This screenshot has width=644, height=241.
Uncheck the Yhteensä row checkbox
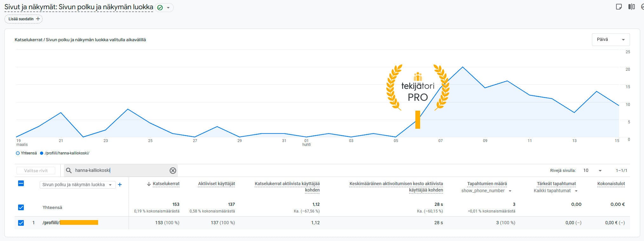click(21, 207)
